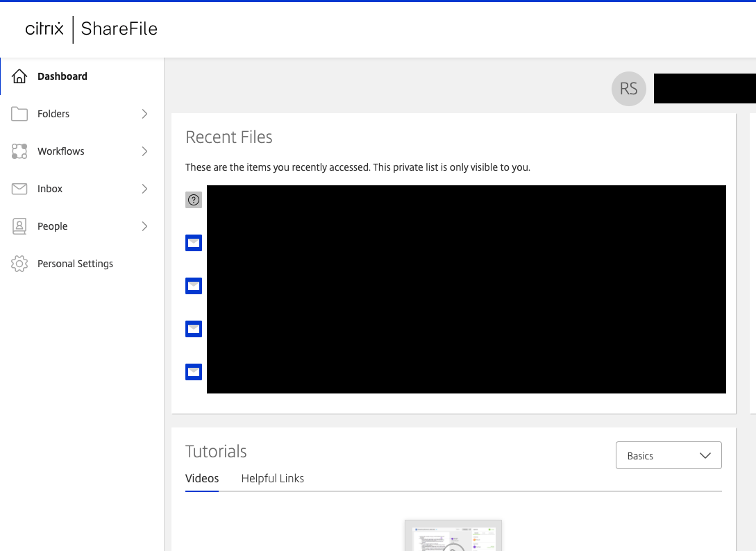Viewport: 756px width, 551px height.
Task: Switch to the Helpful Links tab
Action: (x=273, y=478)
